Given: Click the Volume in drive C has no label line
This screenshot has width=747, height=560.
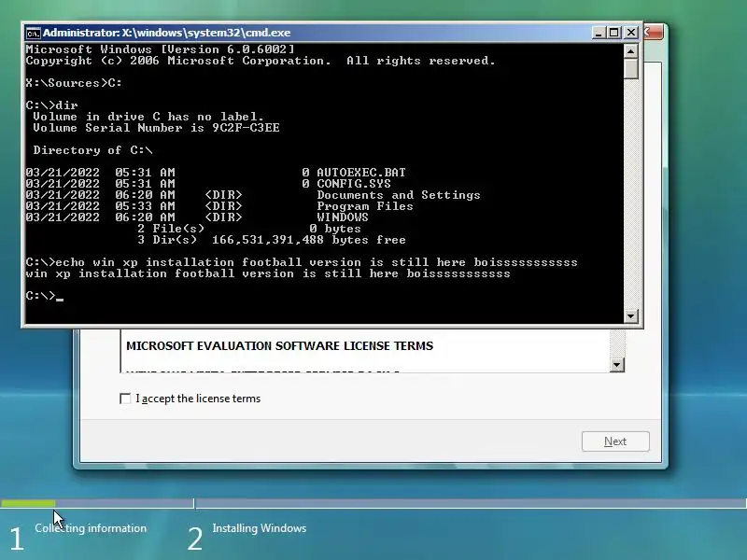Looking at the screenshot, I should pos(148,117).
